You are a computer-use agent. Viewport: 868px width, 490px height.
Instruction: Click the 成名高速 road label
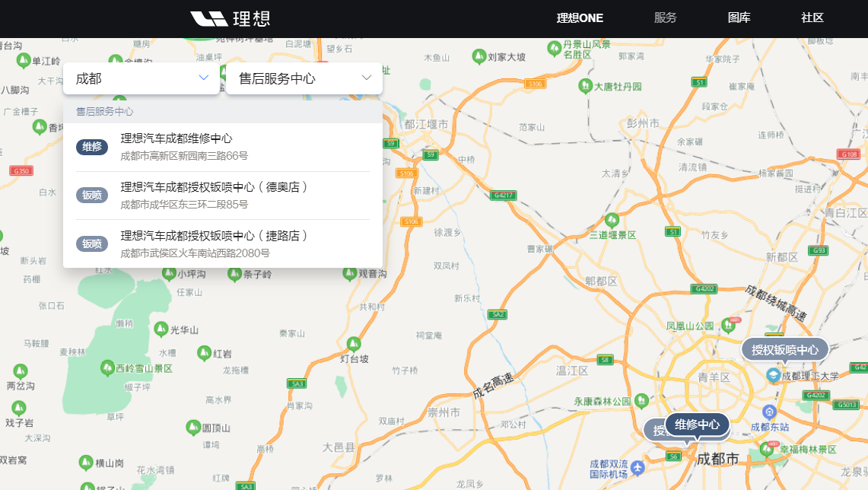point(493,387)
